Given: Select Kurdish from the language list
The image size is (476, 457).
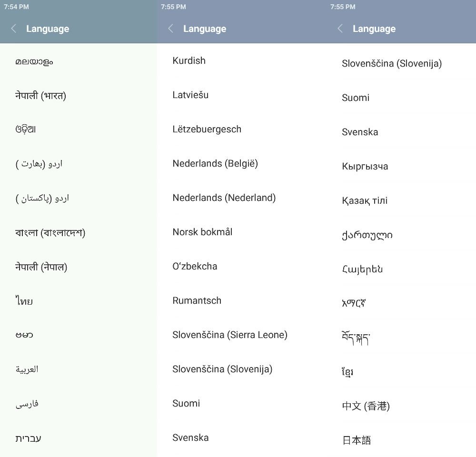Looking at the screenshot, I should point(189,60).
